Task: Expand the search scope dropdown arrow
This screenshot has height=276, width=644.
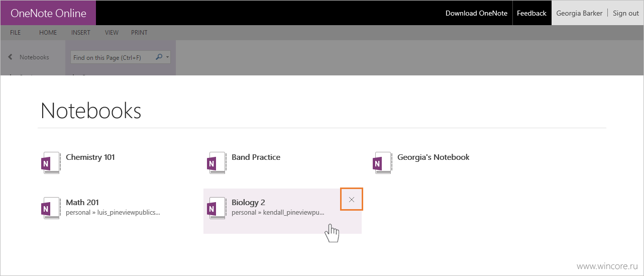Action: click(167, 57)
